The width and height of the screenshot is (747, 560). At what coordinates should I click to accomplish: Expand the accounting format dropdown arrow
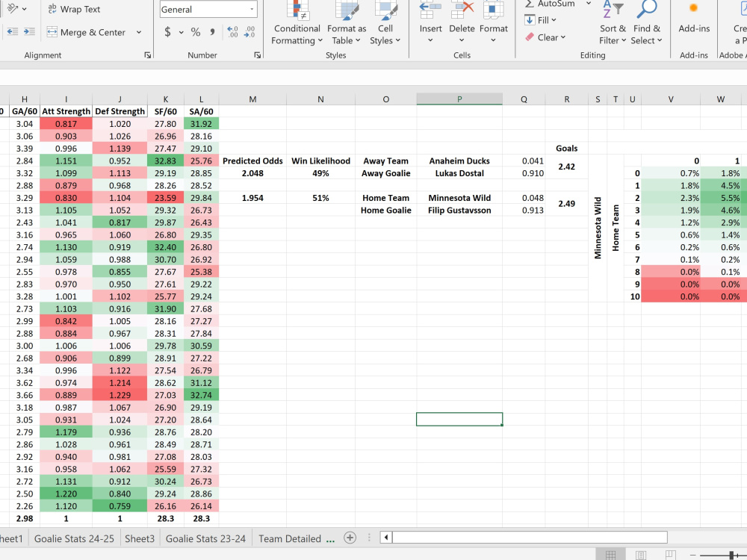tap(181, 32)
